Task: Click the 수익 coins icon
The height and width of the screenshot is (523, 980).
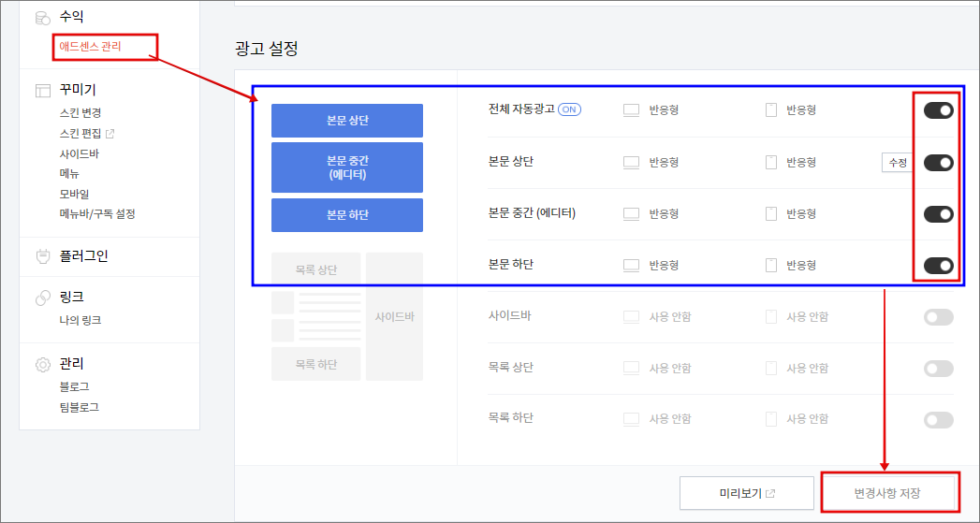Action: click(43, 18)
